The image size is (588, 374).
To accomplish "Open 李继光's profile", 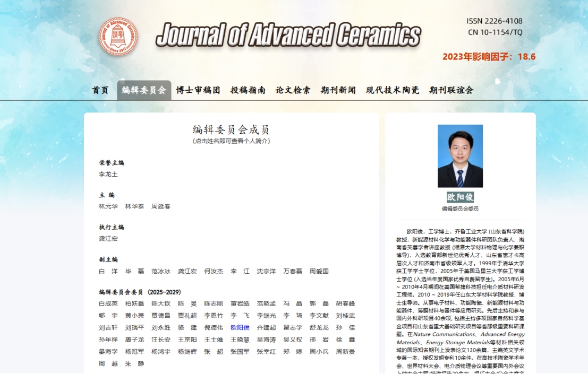I will pos(266,316).
